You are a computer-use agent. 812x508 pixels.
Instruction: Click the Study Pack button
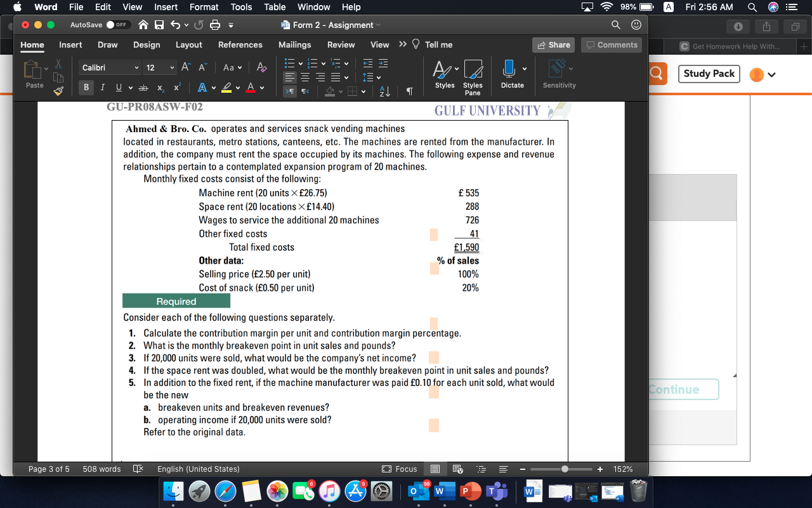(x=709, y=74)
